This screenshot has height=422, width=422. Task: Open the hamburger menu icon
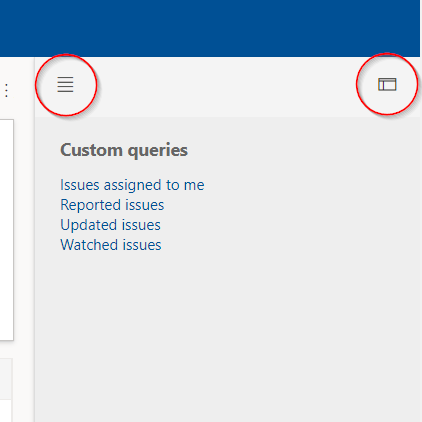65,84
